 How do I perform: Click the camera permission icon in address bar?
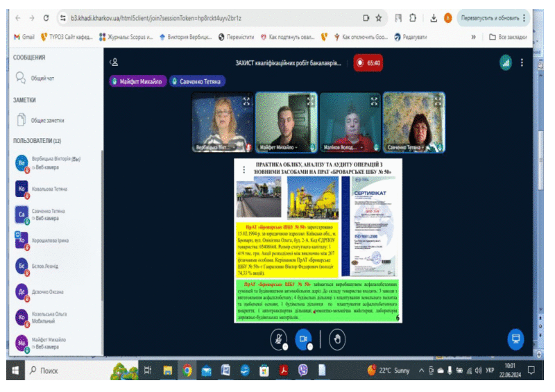(366, 18)
